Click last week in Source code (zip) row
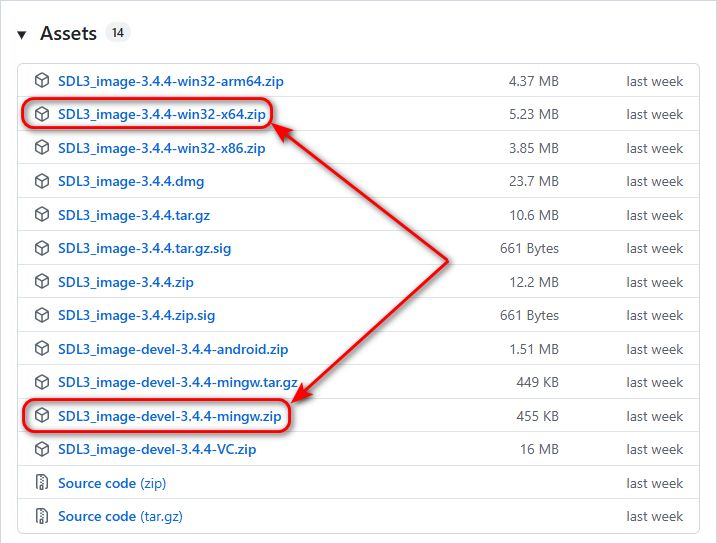This screenshot has width=717, height=543. (654, 484)
